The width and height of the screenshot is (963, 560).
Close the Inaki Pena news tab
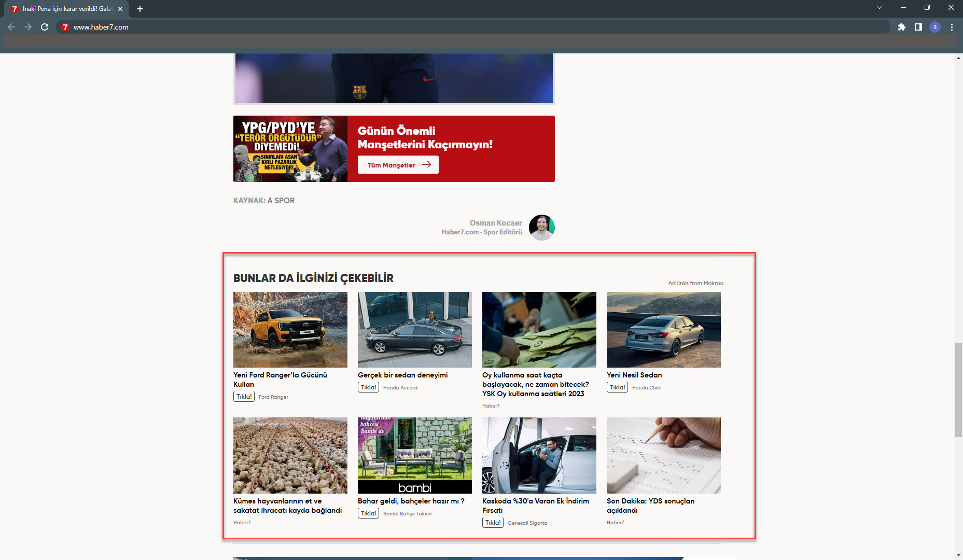(120, 9)
